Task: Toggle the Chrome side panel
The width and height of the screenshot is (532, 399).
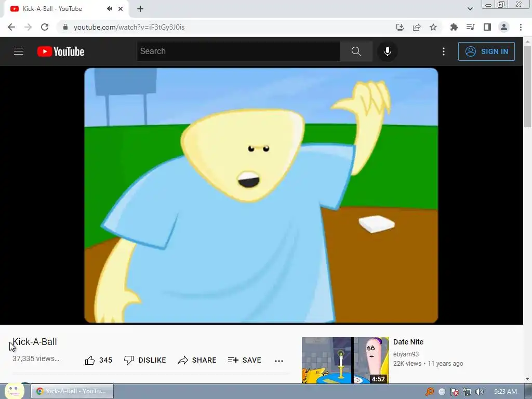Action: point(487,27)
